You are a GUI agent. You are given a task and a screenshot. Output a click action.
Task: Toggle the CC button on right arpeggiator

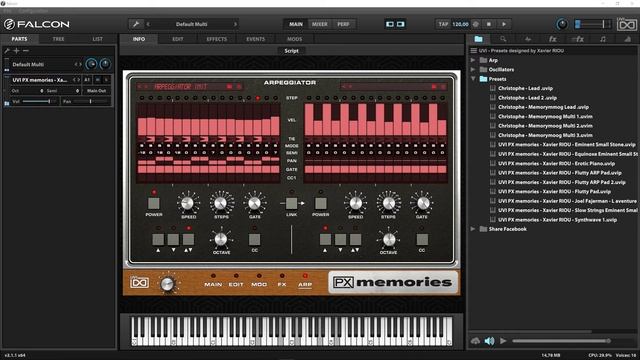(x=422, y=239)
